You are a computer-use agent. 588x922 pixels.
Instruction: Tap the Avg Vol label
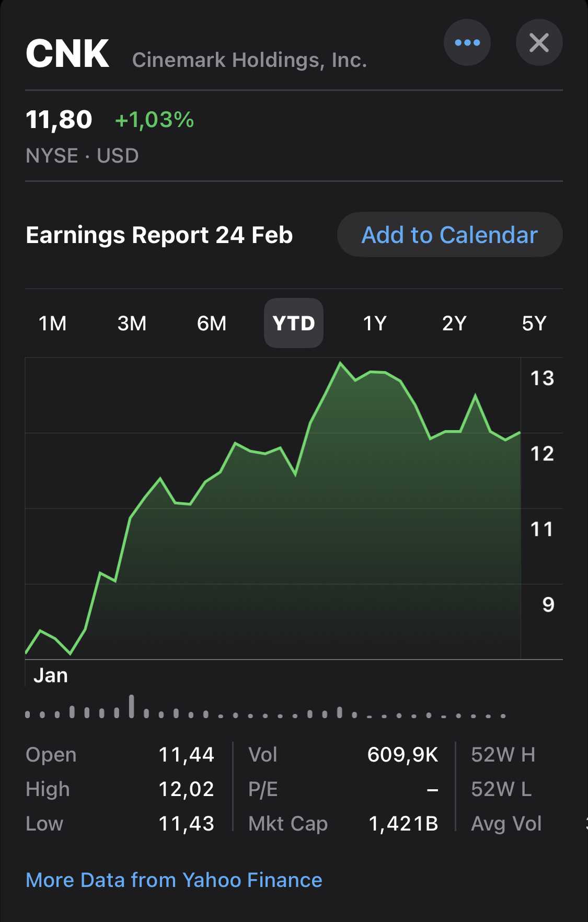pyautogui.click(x=506, y=824)
